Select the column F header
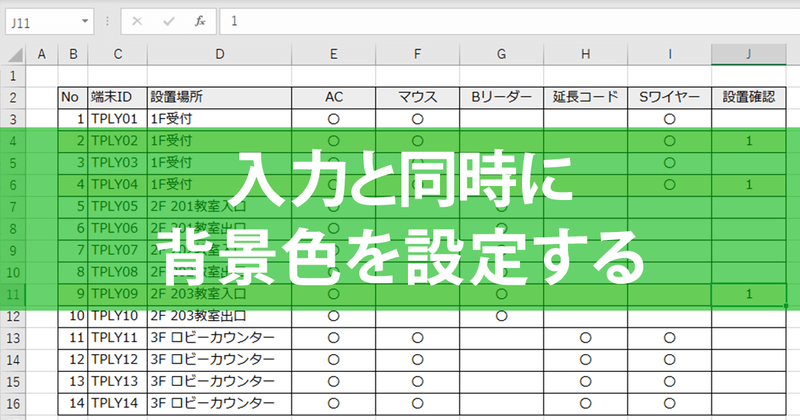This screenshot has width=800, height=420. (x=417, y=54)
